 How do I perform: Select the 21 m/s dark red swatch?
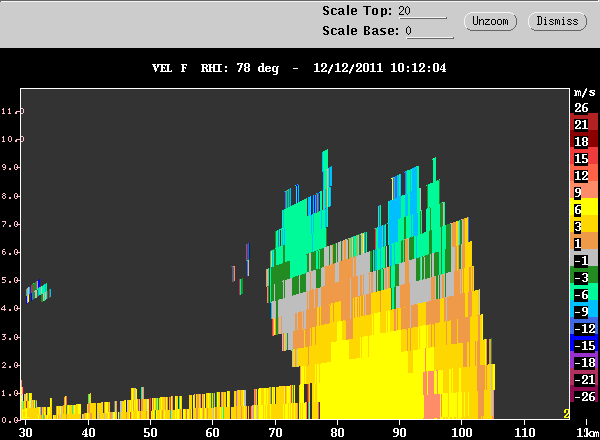click(x=584, y=124)
